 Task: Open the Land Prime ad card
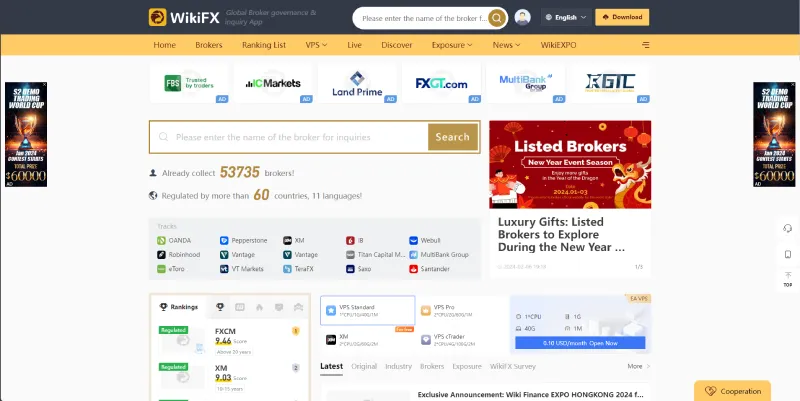[357, 83]
